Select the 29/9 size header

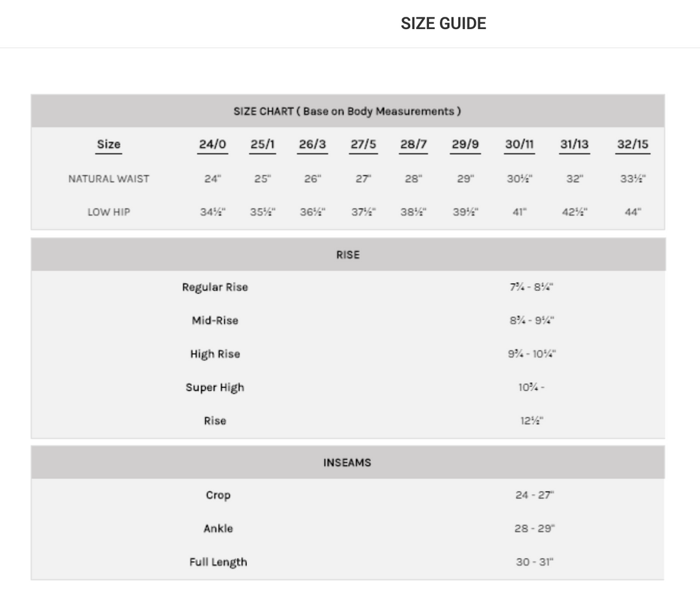coord(465,144)
